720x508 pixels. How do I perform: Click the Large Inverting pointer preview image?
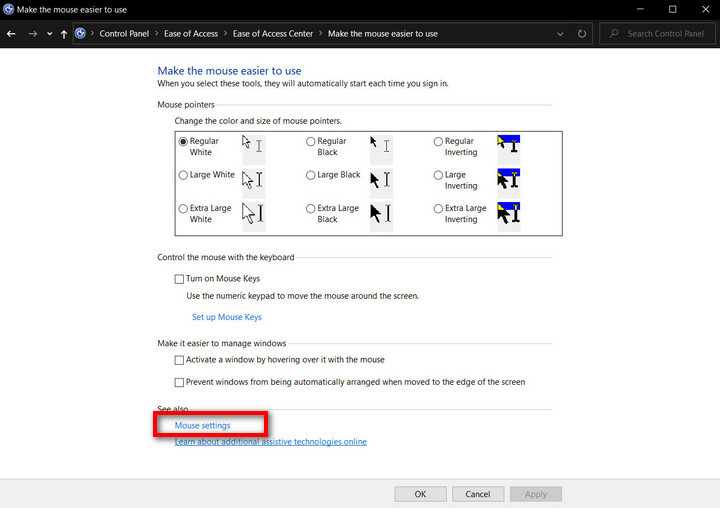tap(508, 180)
